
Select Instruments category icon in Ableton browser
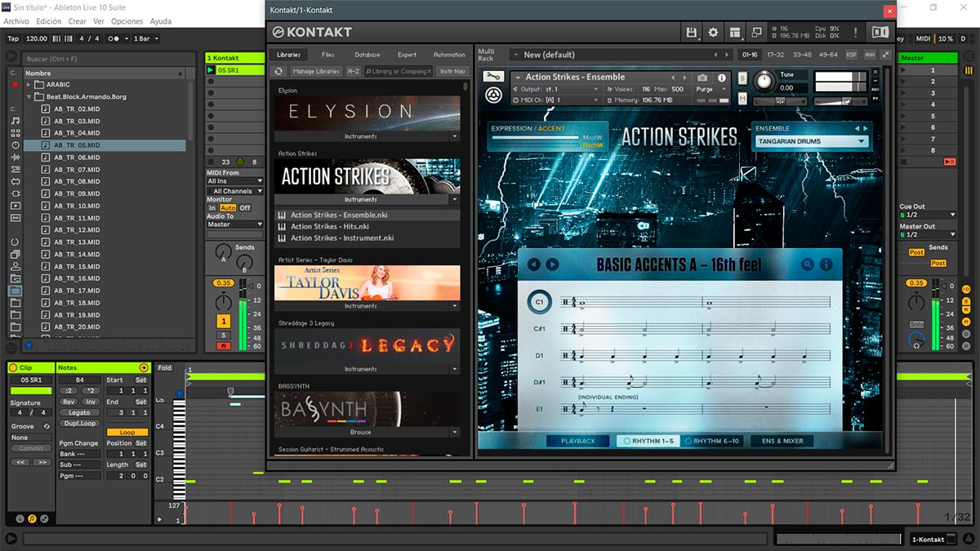(15, 145)
